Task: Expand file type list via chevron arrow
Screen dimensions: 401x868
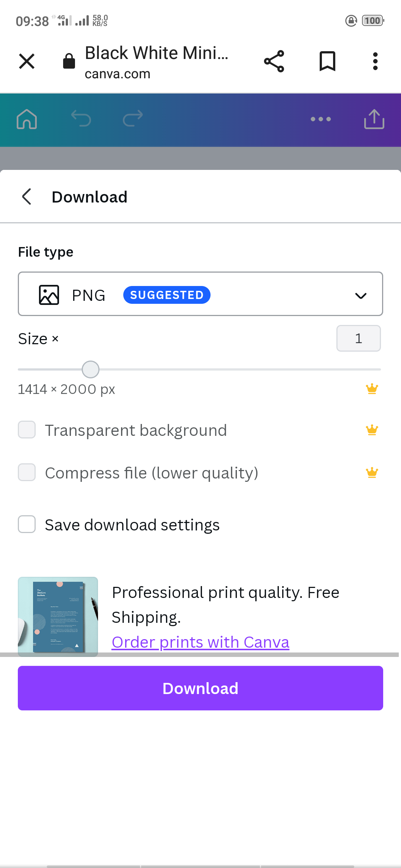Action: click(x=361, y=295)
